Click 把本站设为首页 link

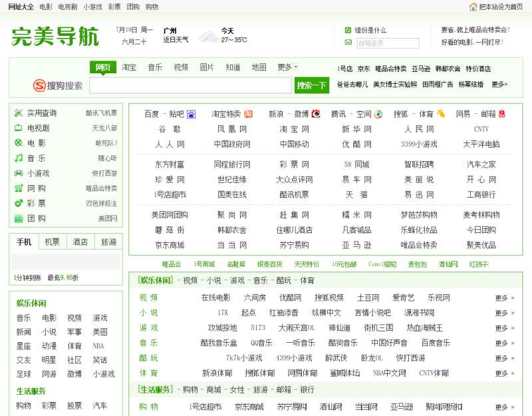click(x=501, y=7)
